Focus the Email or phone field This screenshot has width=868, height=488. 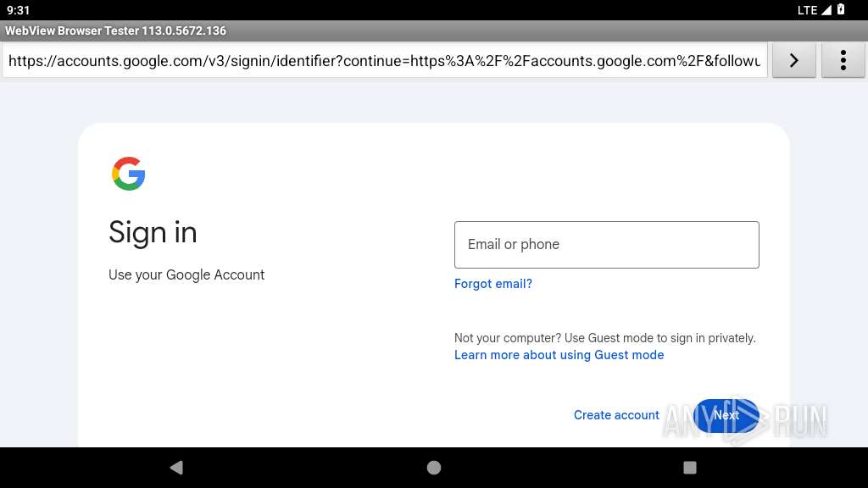coord(607,245)
